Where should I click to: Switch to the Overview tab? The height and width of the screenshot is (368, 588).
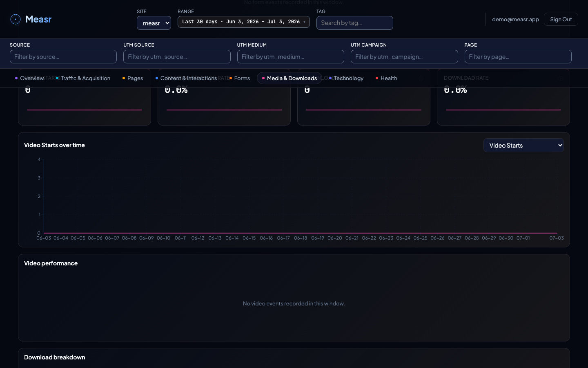click(x=29, y=78)
